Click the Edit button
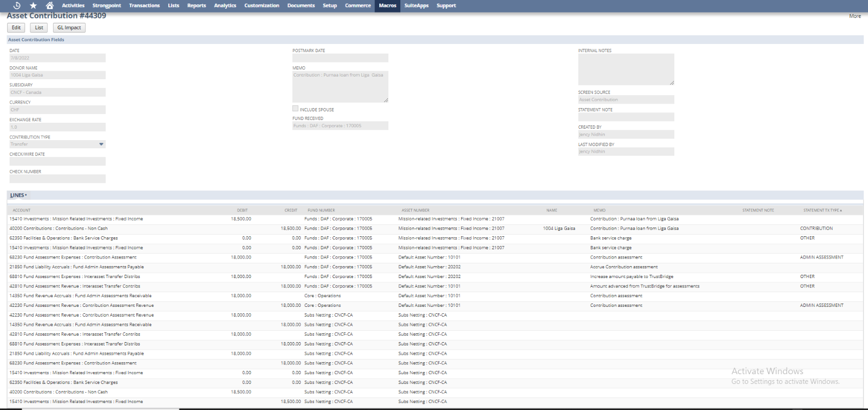The width and height of the screenshot is (868, 410). click(16, 28)
